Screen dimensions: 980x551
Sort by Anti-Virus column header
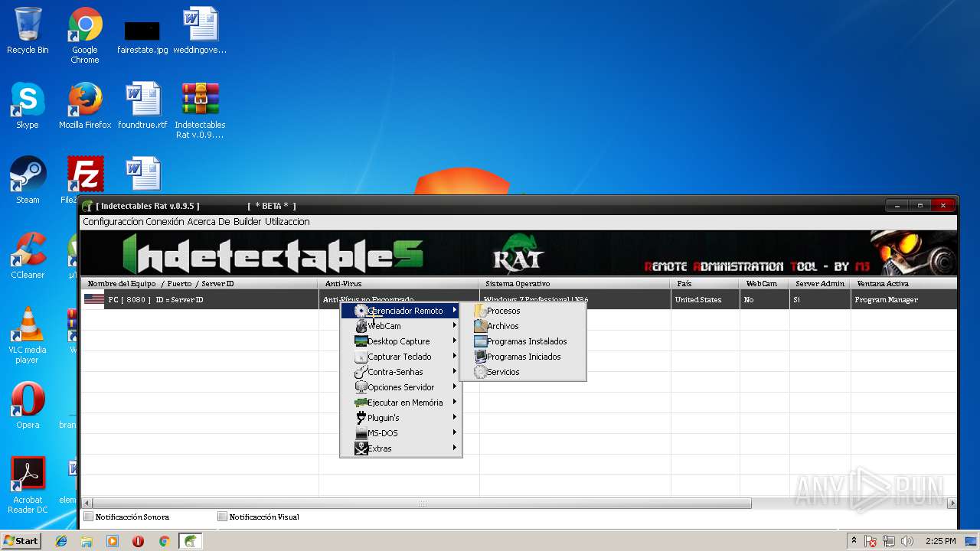[399, 283]
